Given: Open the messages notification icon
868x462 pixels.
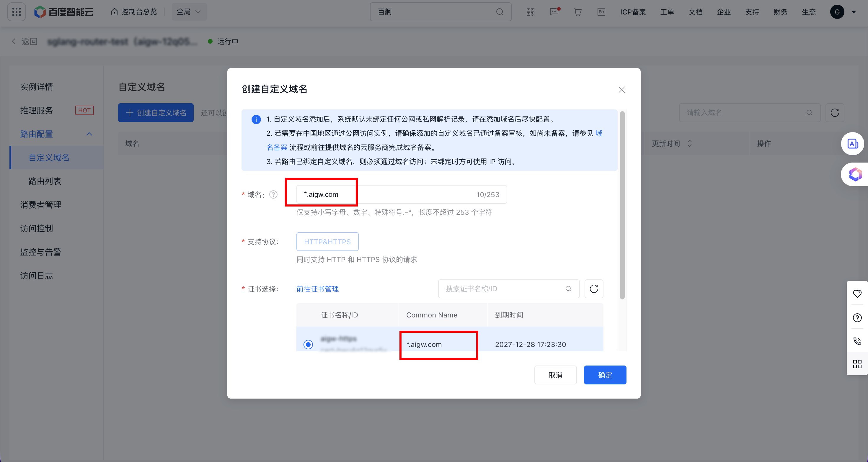Looking at the screenshot, I should (554, 12).
